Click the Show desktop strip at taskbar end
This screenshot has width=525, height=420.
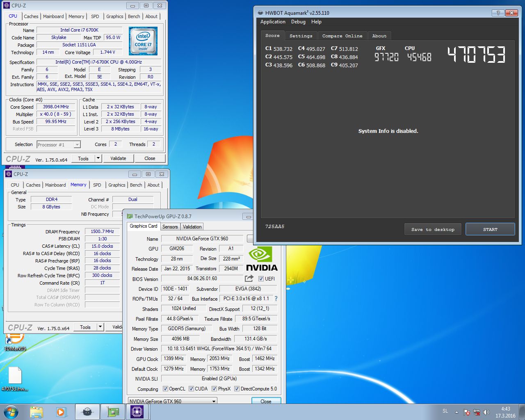[x=522, y=412]
